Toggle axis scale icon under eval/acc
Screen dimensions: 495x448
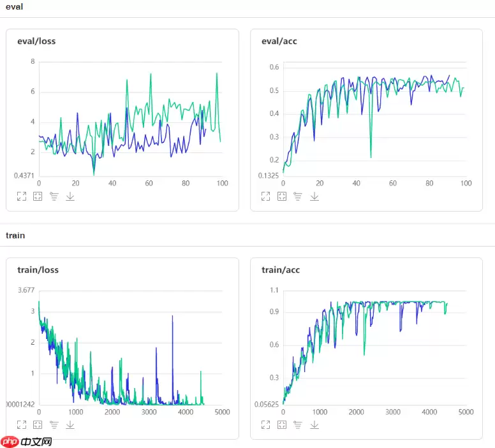(298, 196)
